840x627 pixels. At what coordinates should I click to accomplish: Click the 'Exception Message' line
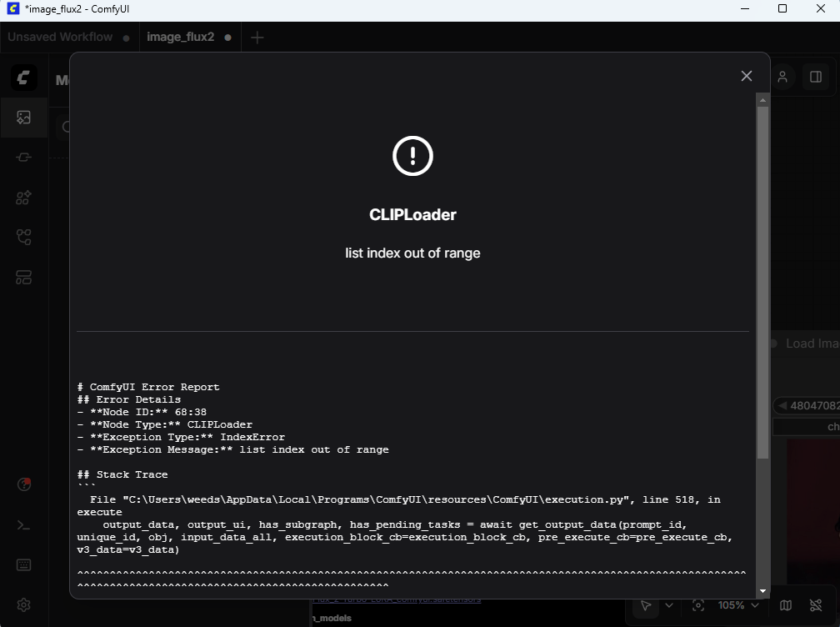point(233,449)
